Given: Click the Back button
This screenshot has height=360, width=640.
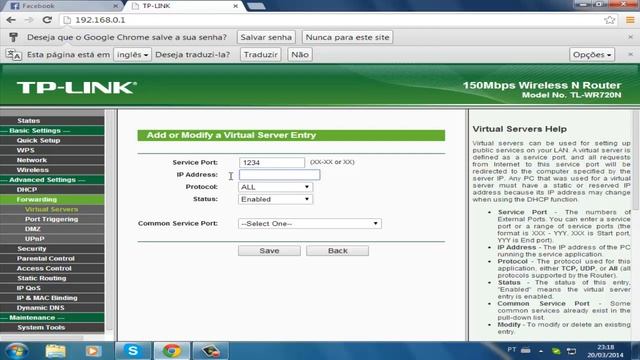Looking at the screenshot, I should (338, 251).
